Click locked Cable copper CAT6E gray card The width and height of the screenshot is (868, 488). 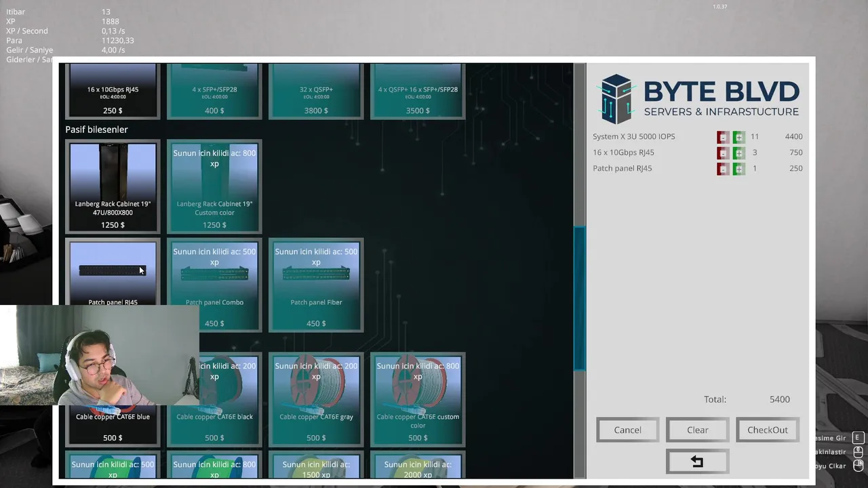click(316, 400)
